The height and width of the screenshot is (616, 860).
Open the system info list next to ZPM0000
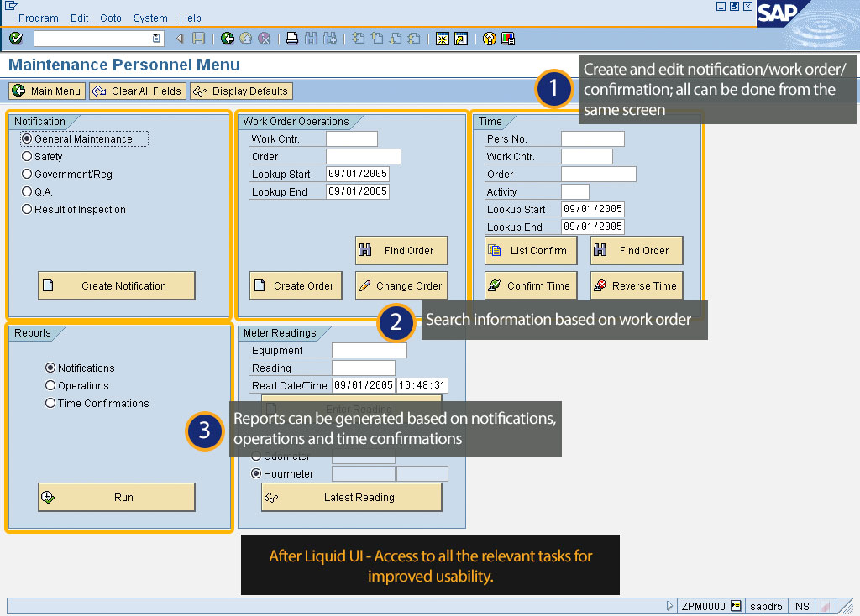coord(736,606)
